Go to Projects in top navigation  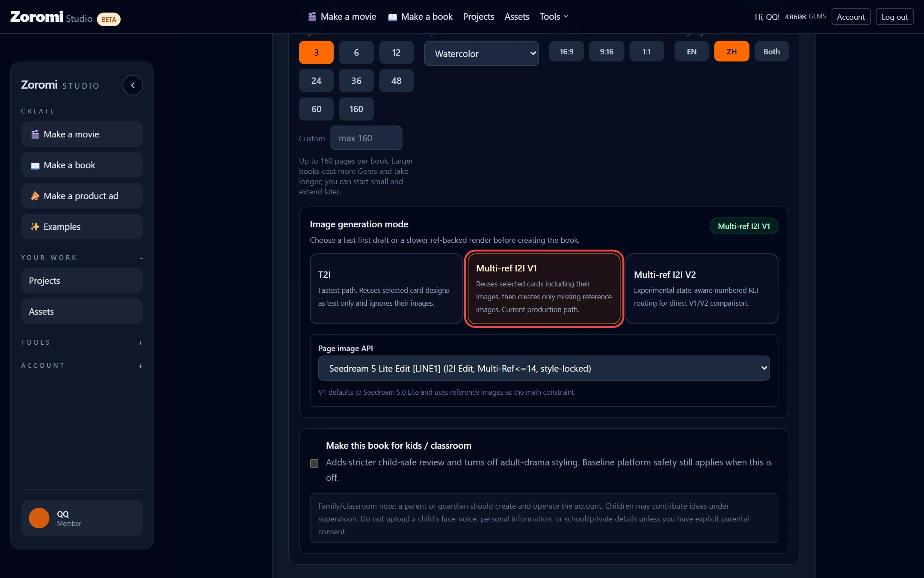tap(478, 17)
